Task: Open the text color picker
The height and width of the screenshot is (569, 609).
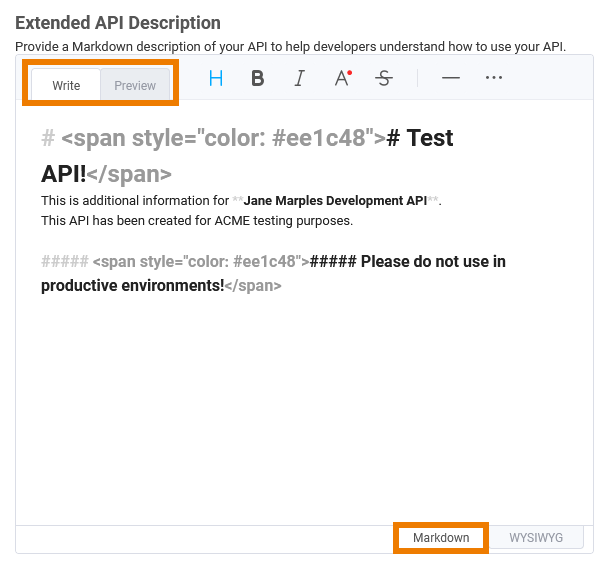Action: [342, 79]
